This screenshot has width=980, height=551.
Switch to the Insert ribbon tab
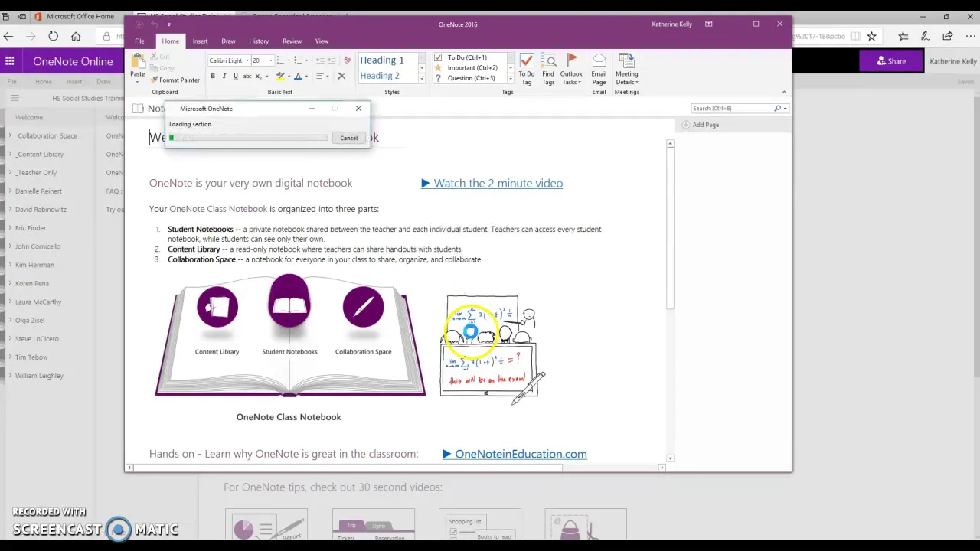200,41
